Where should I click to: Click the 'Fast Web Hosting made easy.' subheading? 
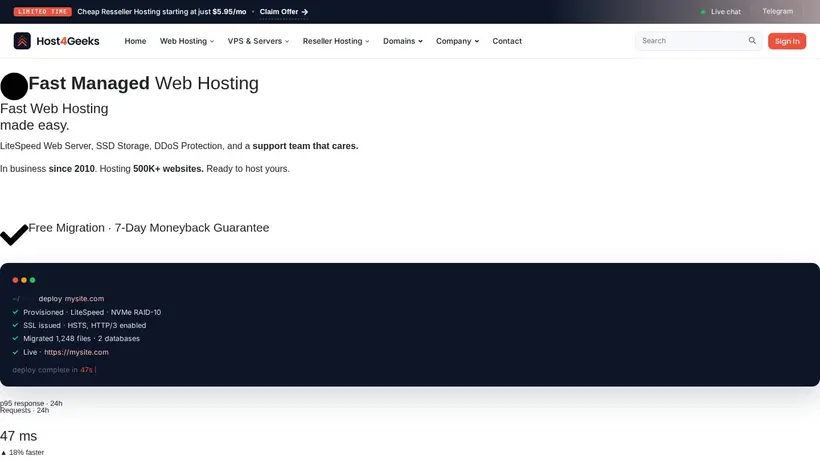click(54, 117)
